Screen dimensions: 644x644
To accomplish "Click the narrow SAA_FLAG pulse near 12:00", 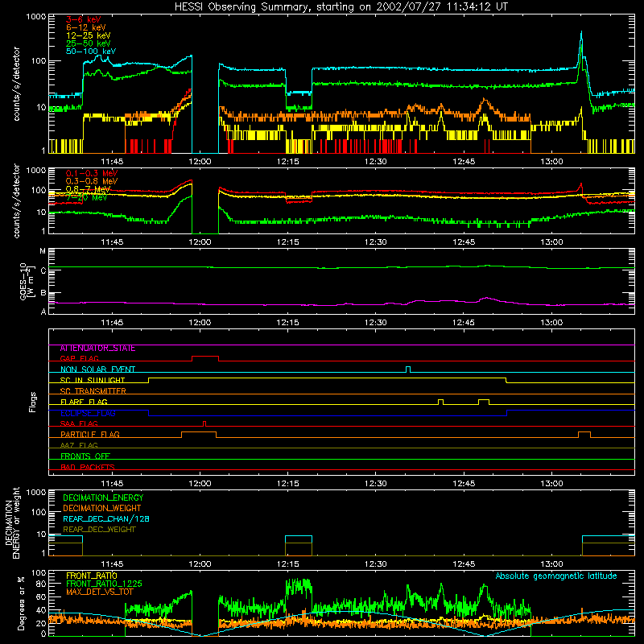I will click(204, 423).
